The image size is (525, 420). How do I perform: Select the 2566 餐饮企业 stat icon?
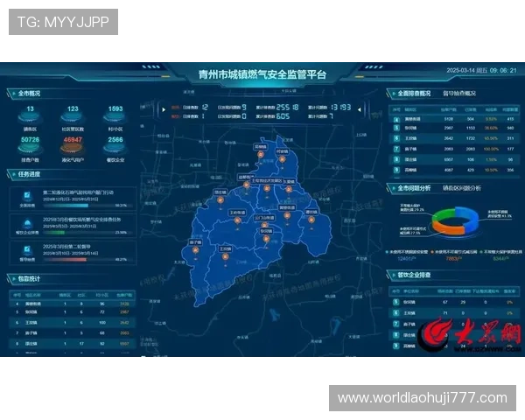pos(115,148)
